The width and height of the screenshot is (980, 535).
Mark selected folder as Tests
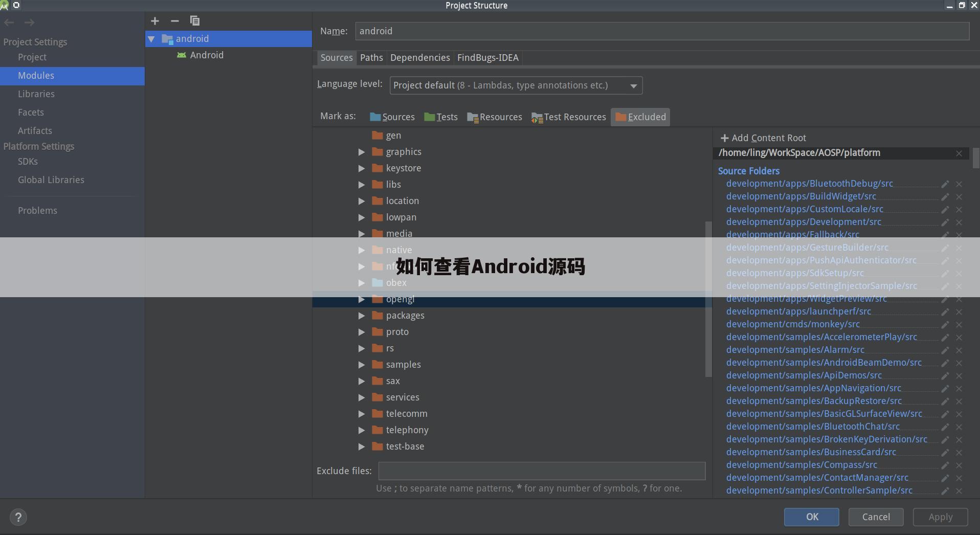click(441, 117)
